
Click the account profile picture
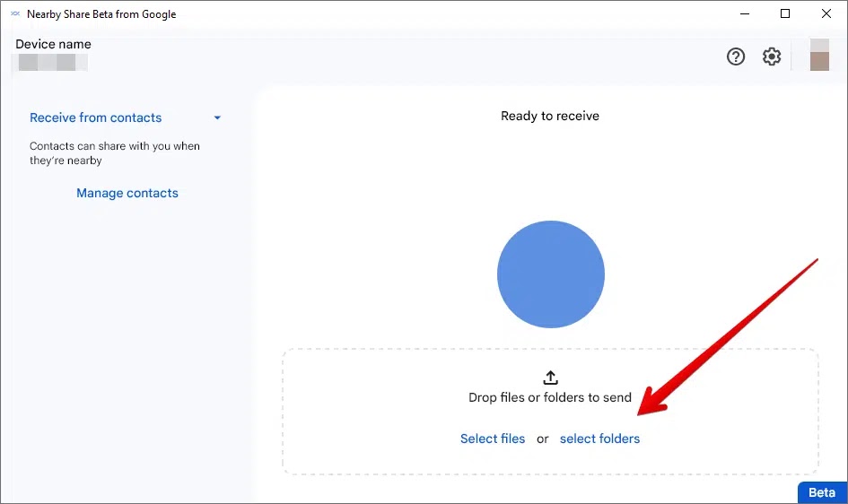[819, 55]
